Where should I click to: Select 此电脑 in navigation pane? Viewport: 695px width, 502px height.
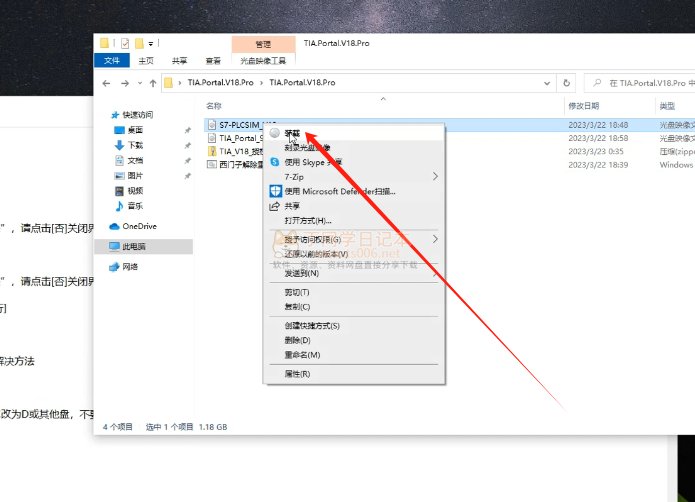click(x=144, y=246)
